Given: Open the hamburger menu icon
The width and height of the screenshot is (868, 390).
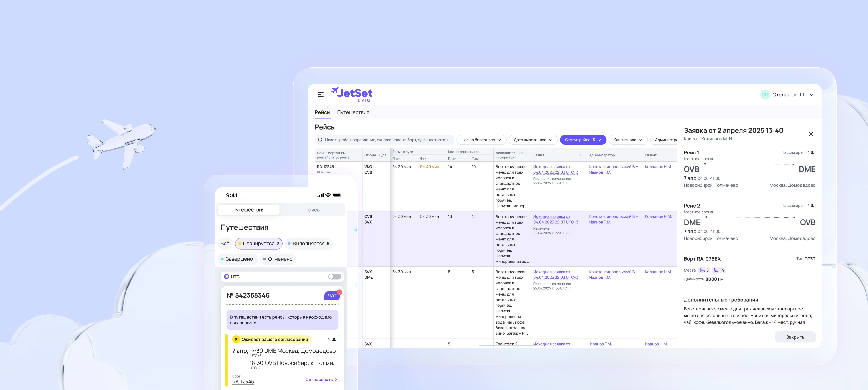Looking at the screenshot, I should (x=320, y=94).
